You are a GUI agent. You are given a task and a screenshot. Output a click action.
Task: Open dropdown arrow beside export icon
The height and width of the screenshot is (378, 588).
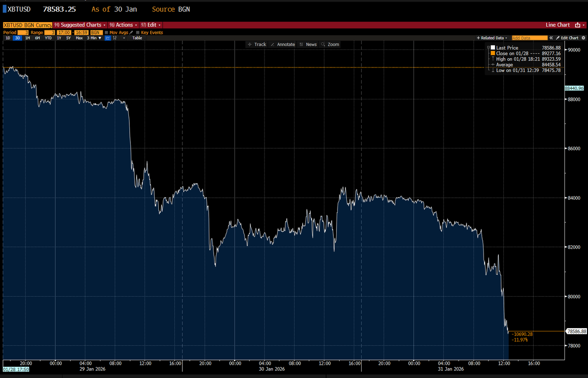[583, 25]
